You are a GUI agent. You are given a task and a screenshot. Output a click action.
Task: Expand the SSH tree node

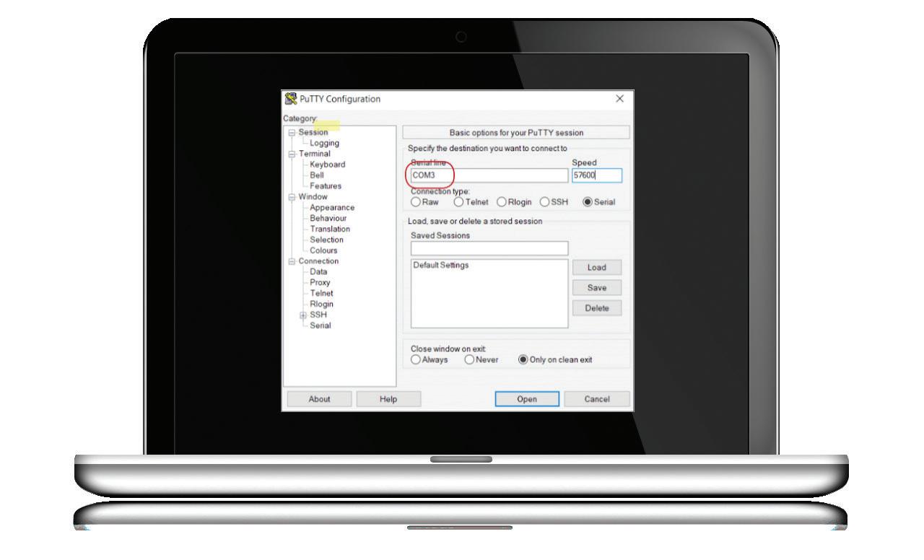point(303,315)
